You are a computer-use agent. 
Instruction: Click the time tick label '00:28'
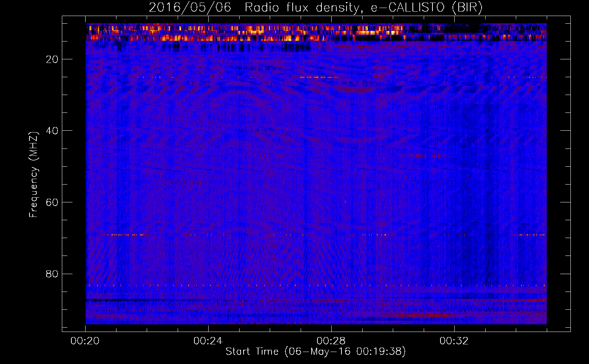point(331,341)
